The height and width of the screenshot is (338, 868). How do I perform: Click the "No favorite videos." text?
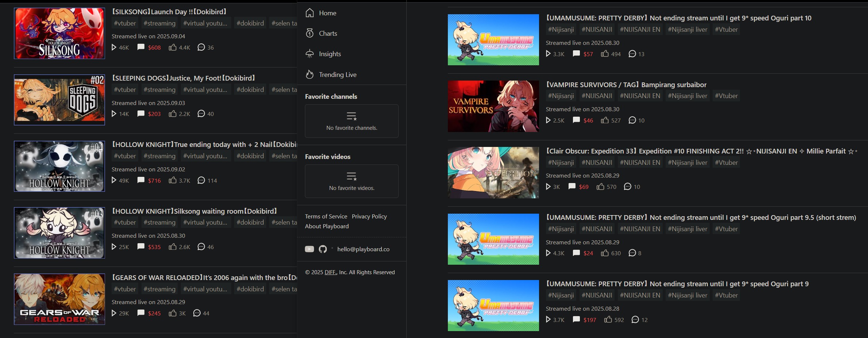pyautogui.click(x=352, y=188)
